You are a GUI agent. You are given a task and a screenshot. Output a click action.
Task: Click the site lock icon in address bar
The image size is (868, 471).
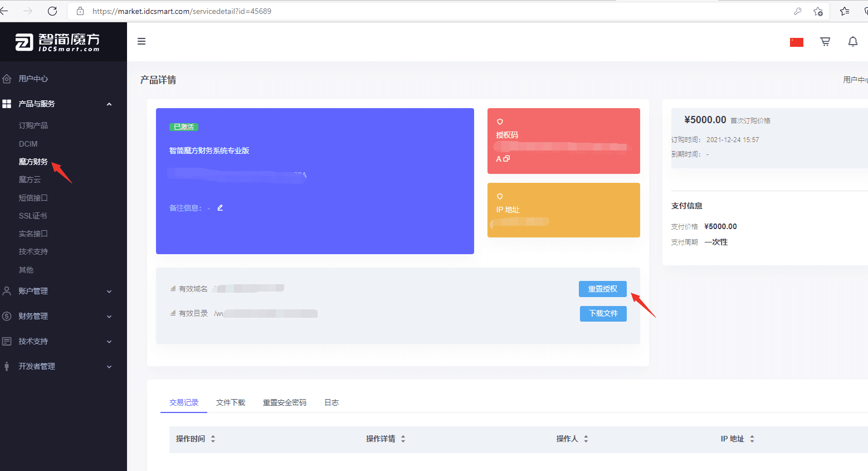80,11
